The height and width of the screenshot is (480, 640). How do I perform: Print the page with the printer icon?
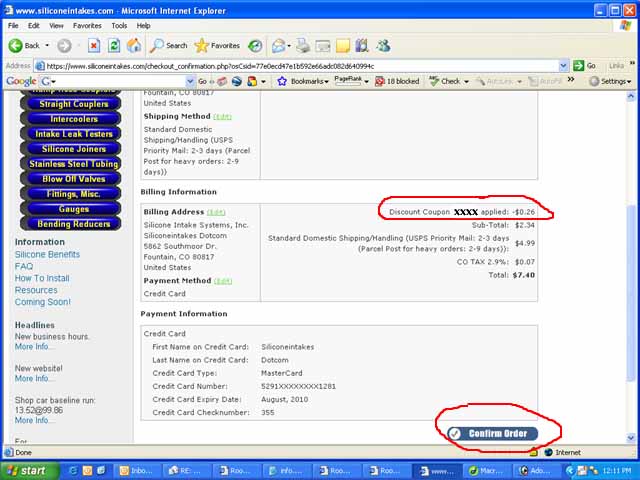(x=303, y=45)
